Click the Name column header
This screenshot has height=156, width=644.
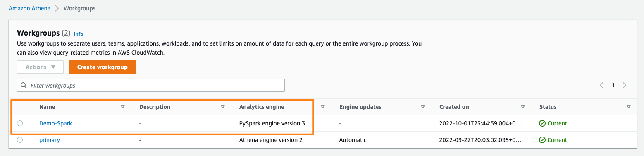(47, 107)
